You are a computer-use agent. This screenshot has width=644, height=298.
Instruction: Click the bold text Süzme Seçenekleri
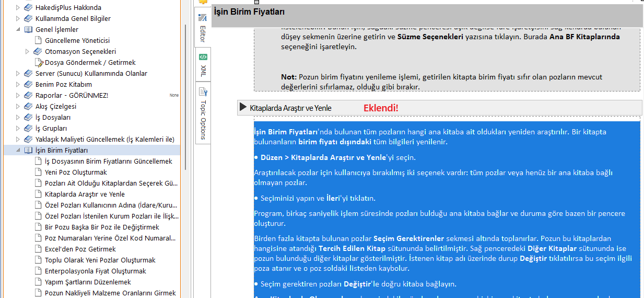pyautogui.click(x=430, y=37)
